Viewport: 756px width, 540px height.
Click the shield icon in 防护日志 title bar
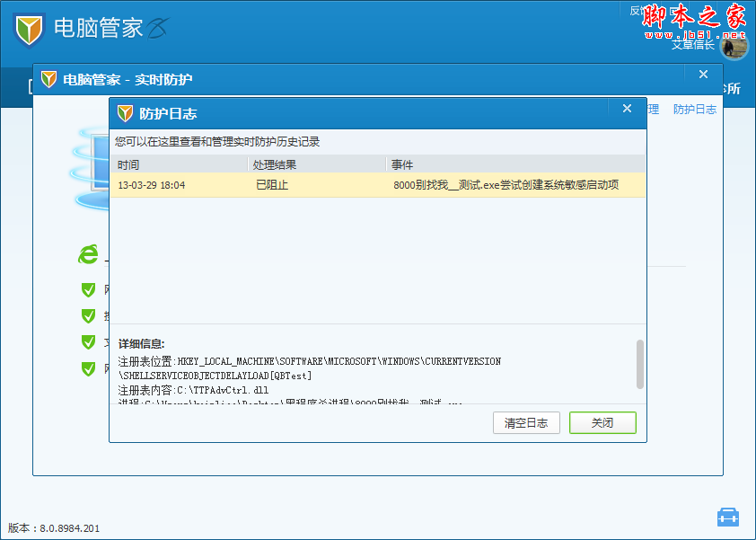125,113
